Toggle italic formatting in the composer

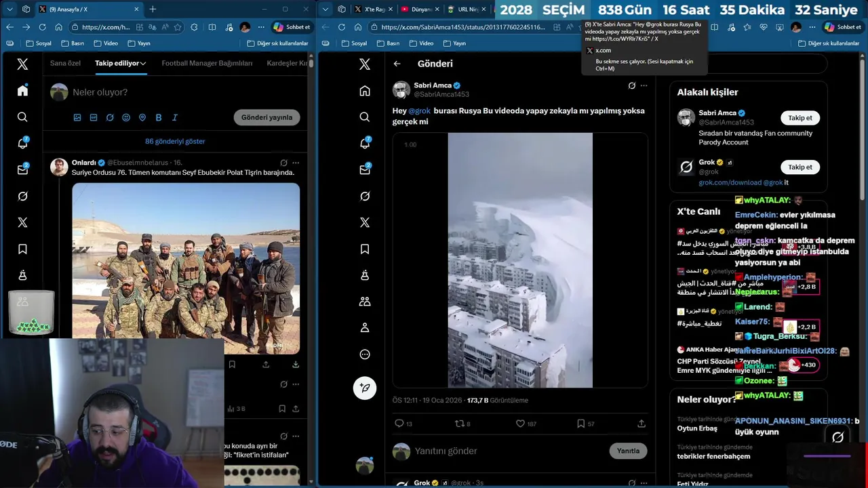175,117
